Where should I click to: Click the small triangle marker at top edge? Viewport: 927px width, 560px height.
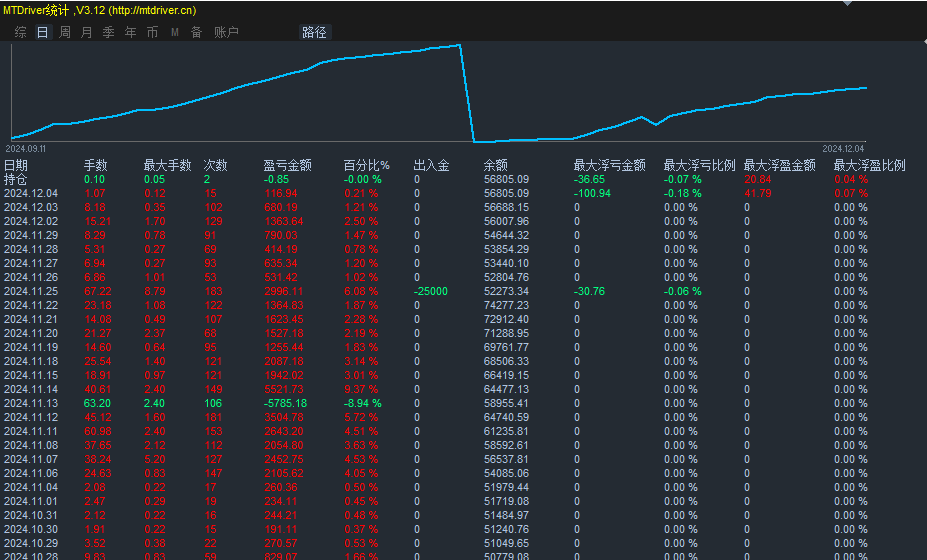[x=847, y=3]
